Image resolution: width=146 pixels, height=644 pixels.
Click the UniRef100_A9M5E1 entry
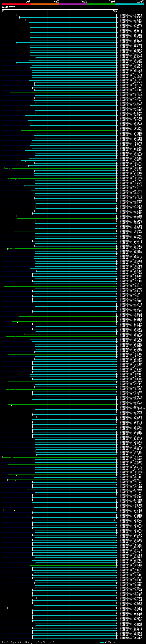click(x=131, y=548)
